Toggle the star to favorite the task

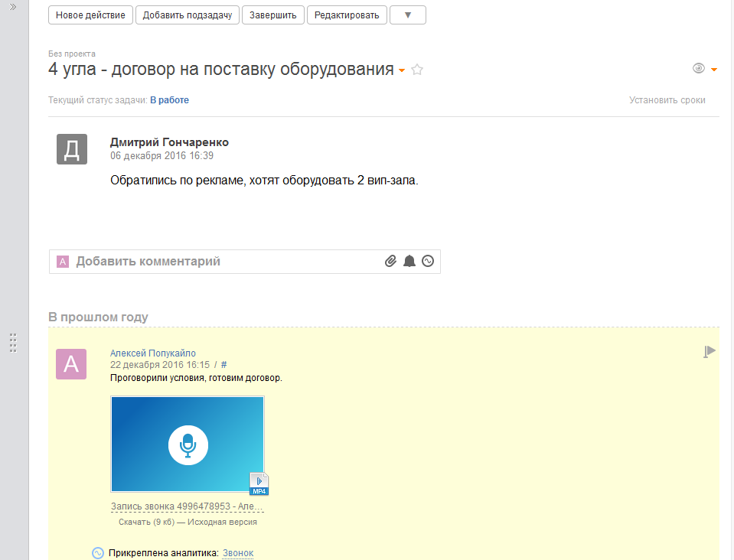417,69
